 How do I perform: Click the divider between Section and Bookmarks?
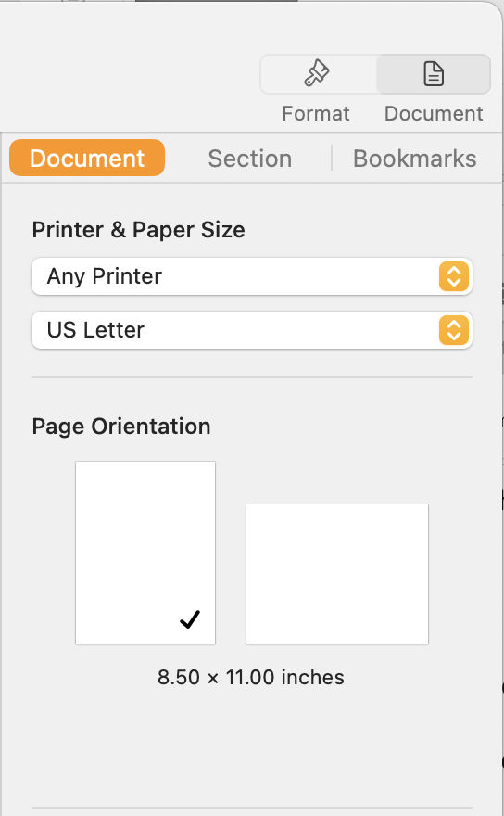pyautogui.click(x=332, y=158)
